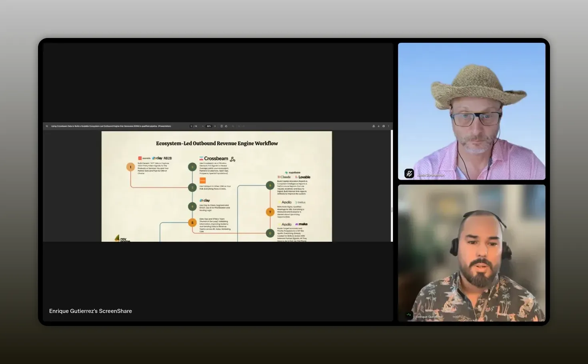This screenshot has width=588, height=364.
Task: Click the print icon in PDF toolbar
Action: point(384,126)
